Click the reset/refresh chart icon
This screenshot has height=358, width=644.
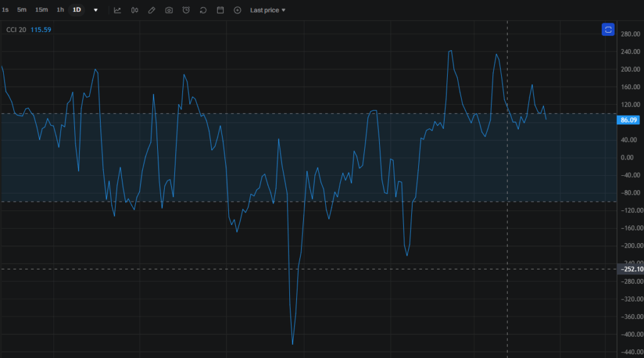[203, 10]
